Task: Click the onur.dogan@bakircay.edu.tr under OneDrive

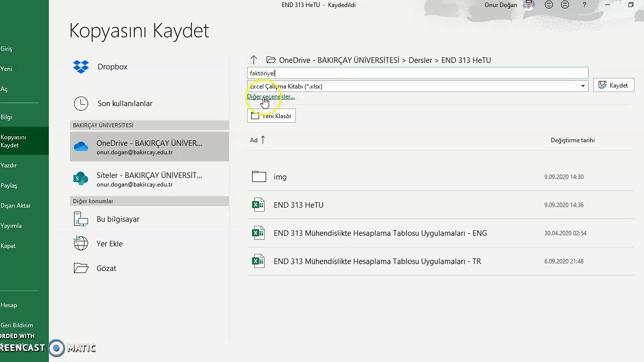Action: pyautogui.click(x=134, y=152)
